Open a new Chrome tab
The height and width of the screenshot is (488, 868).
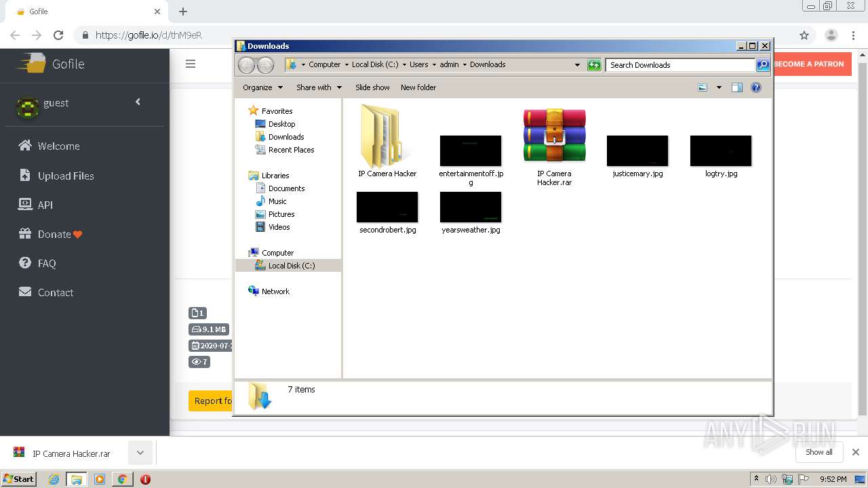pyautogui.click(x=183, y=12)
